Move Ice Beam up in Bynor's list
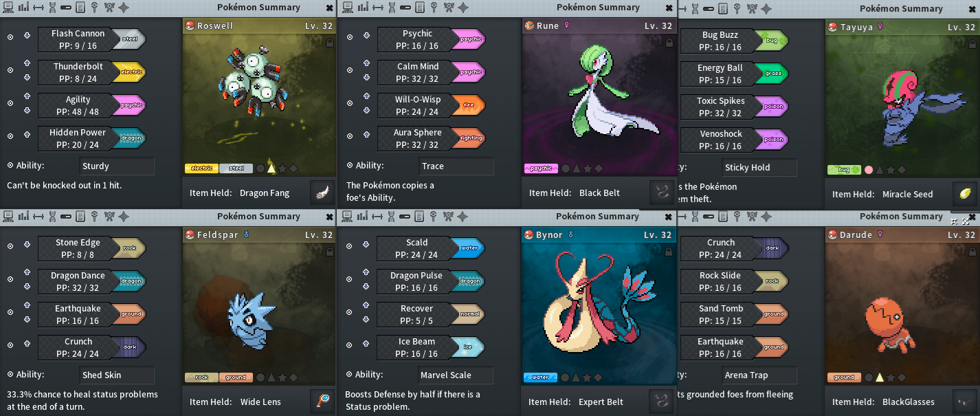The image size is (980, 416). [366, 344]
